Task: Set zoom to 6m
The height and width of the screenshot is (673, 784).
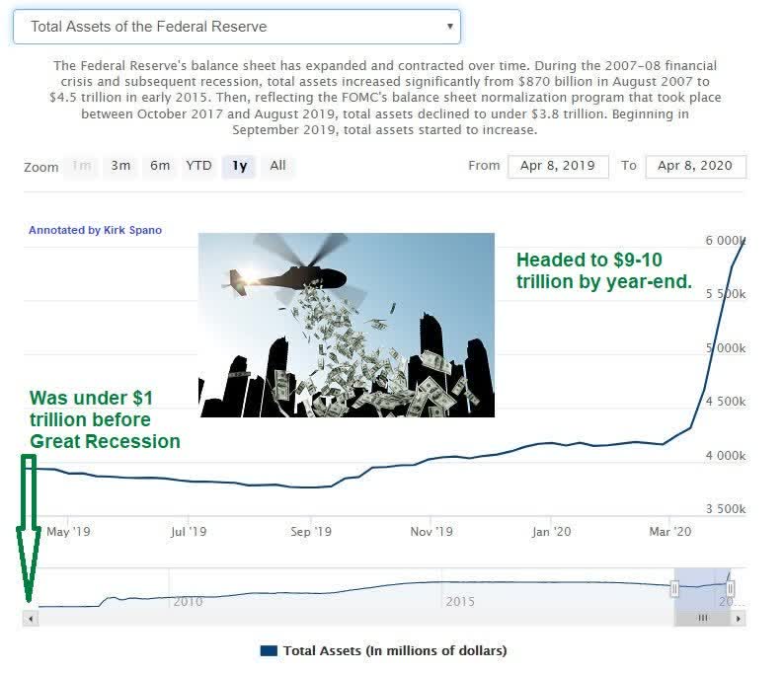Action: (160, 166)
